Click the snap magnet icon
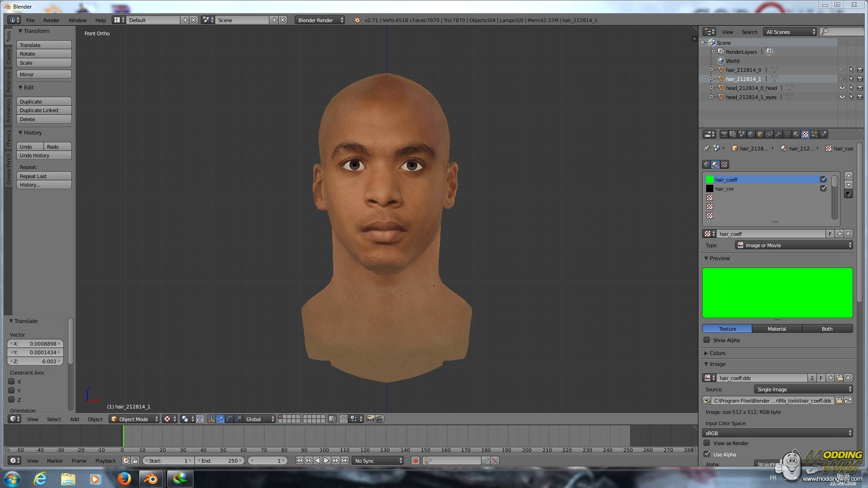 click(x=344, y=419)
